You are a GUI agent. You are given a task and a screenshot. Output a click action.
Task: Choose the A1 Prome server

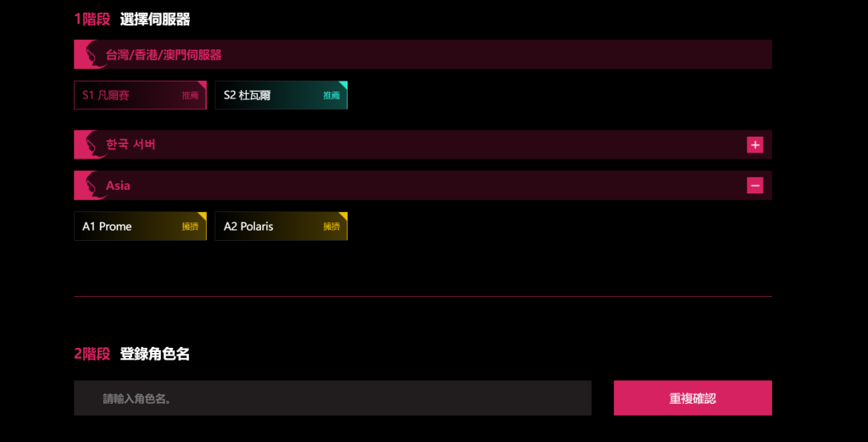(140, 226)
